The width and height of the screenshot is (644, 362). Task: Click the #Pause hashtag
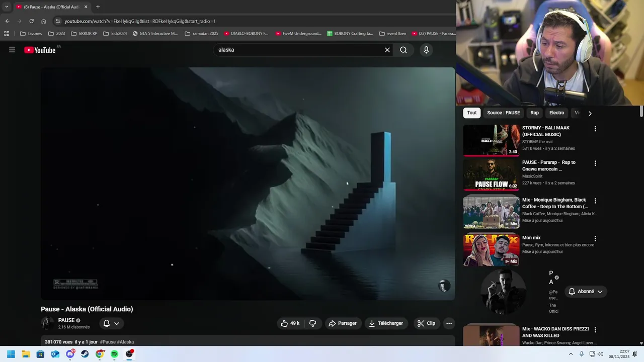click(108, 342)
